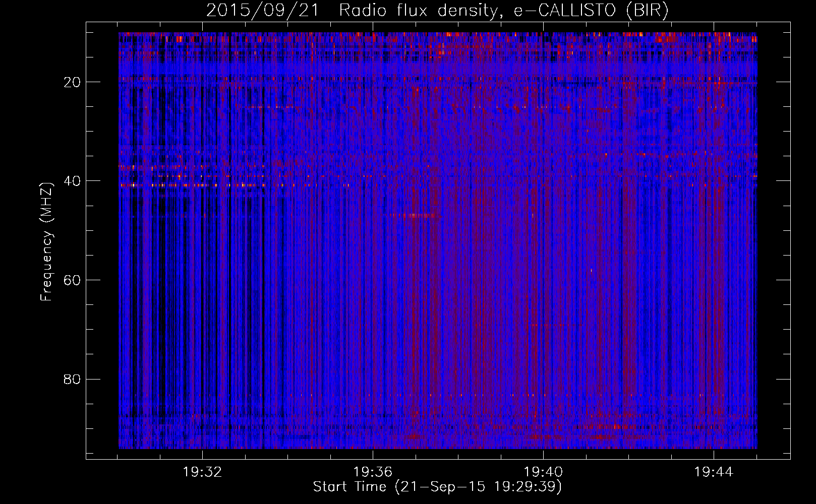816x504 pixels.
Task: Click the 'Start Time (21-Sep-15 19:29:39)' label
Action: [437, 487]
